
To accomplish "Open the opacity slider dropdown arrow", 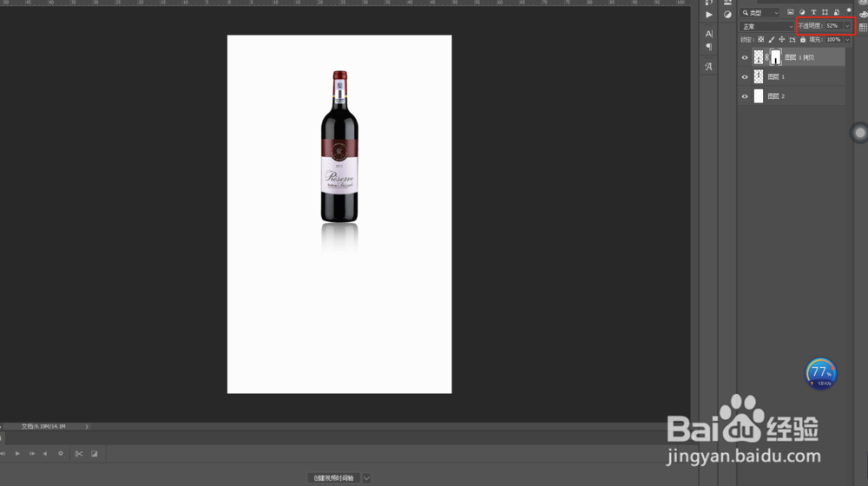I will [x=847, y=26].
